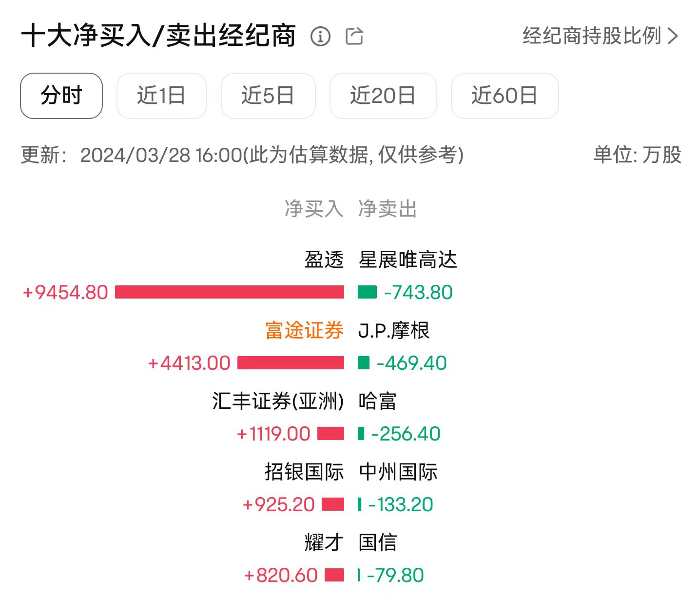Click the highlighted 富途证券 broker name

click(x=304, y=331)
